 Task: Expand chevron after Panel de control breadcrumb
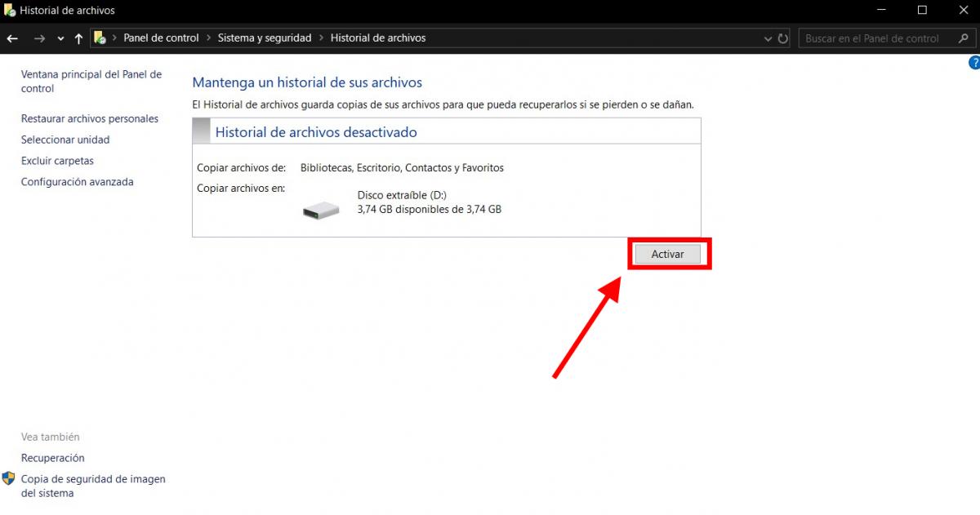coord(208,38)
